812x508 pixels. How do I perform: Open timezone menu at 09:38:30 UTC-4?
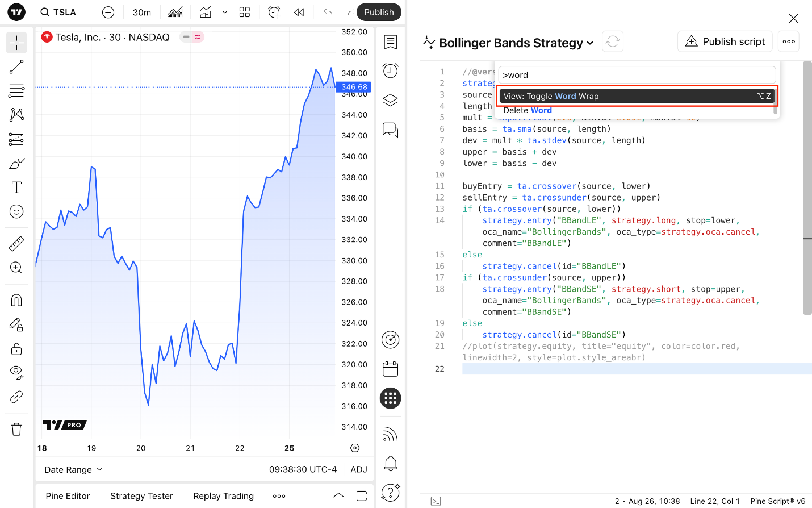tap(303, 469)
